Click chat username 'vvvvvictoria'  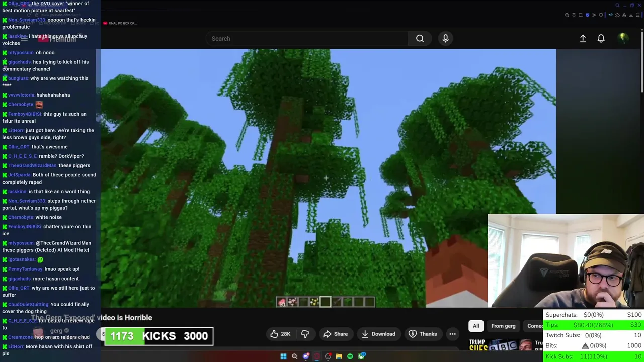click(x=21, y=95)
